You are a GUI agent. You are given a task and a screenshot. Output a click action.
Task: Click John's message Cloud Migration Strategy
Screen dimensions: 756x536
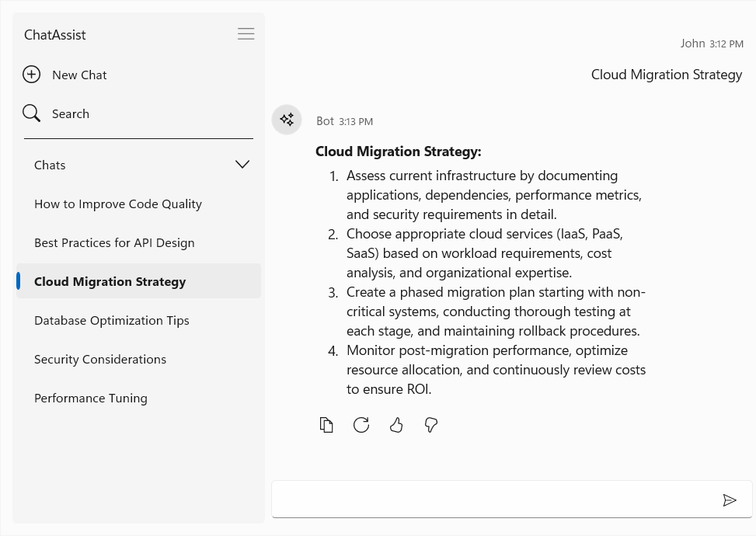pos(667,75)
